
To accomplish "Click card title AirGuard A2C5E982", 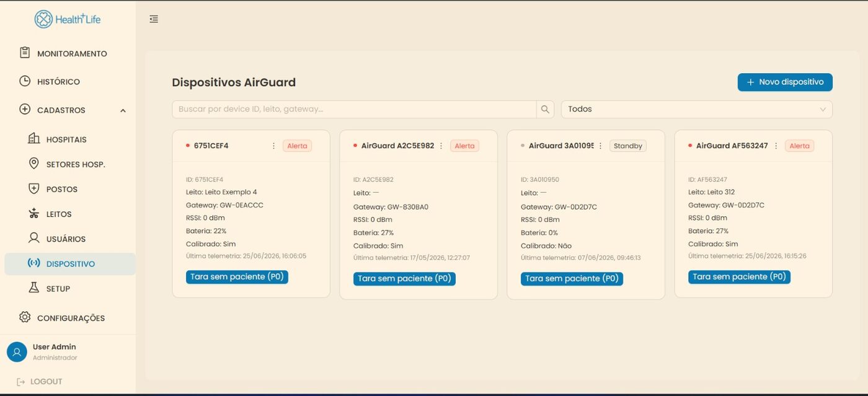I will (x=397, y=146).
